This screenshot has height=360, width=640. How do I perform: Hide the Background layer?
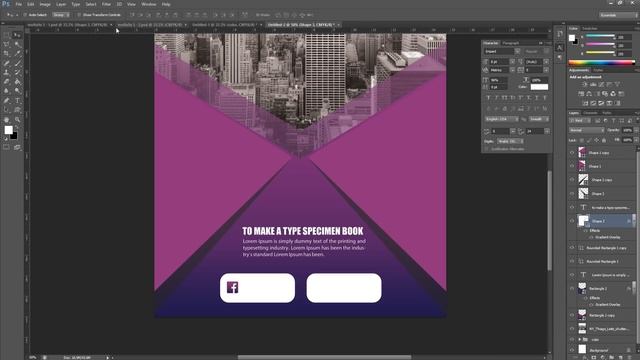coord(571,350)
